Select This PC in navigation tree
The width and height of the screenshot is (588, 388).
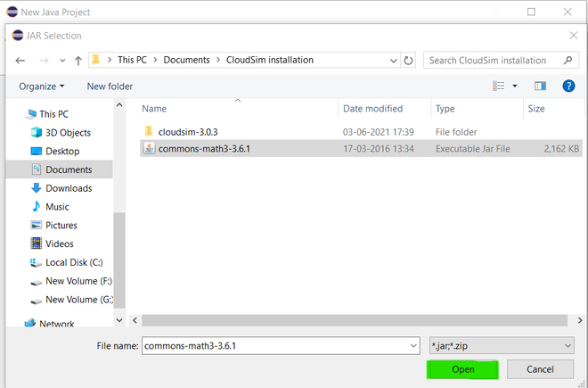47,114
